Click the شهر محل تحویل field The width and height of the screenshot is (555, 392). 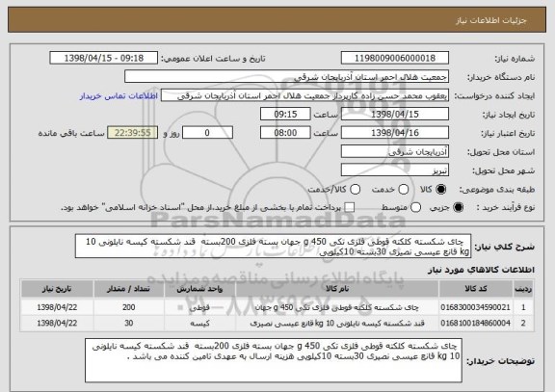(x=395, y=170)
